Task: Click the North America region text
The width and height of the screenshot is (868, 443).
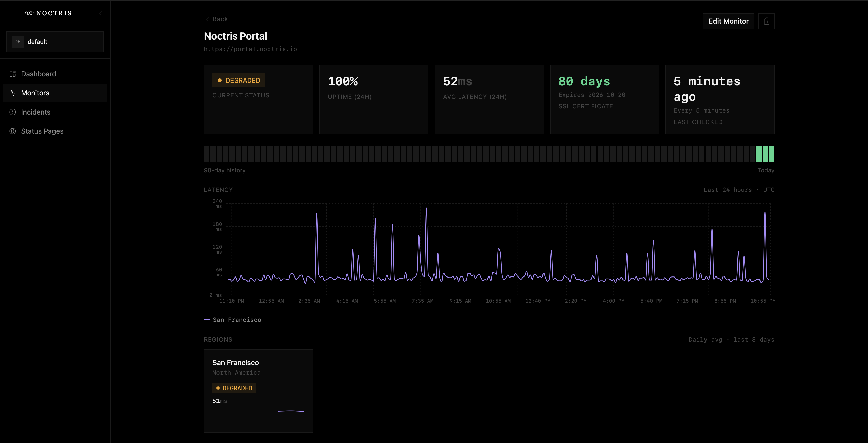Action: (237, 373)
